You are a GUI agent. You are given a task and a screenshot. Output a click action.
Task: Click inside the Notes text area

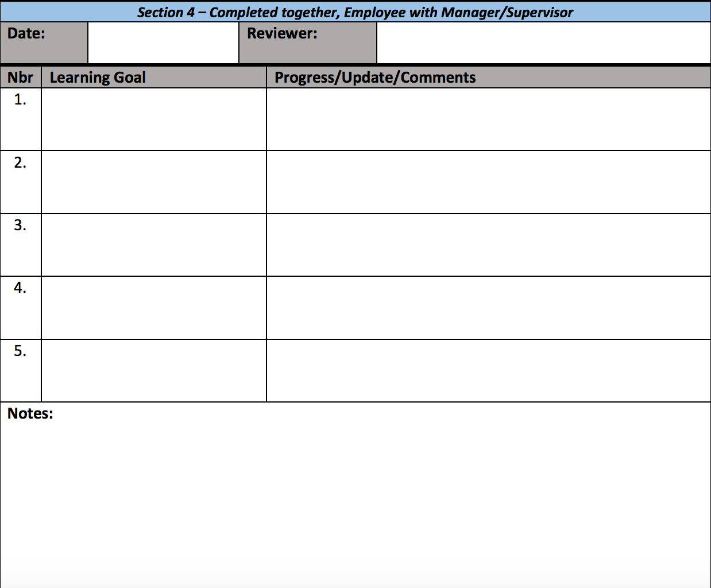tap(355, 494)
